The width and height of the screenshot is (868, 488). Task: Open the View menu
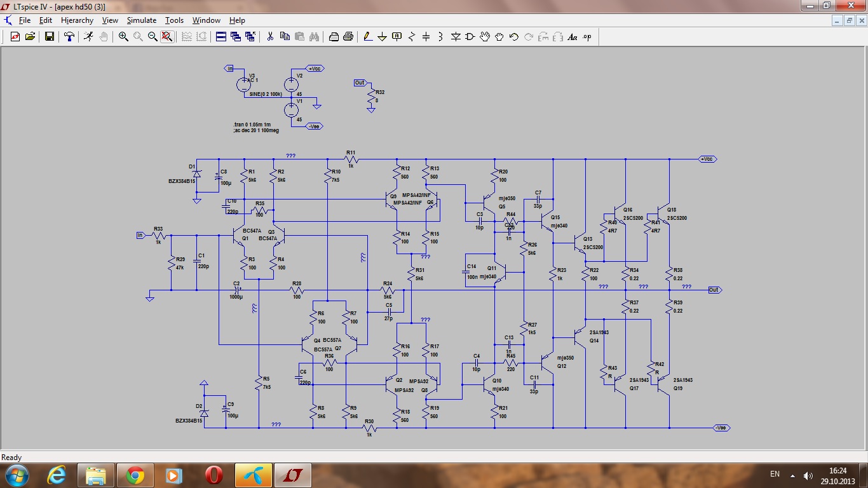(110, 20)
